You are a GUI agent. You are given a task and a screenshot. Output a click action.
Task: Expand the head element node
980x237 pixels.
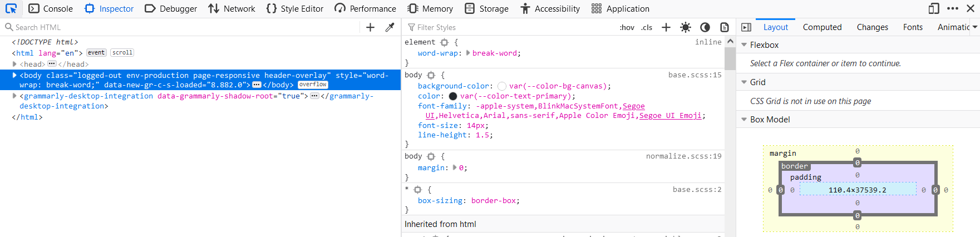point(14,64)
